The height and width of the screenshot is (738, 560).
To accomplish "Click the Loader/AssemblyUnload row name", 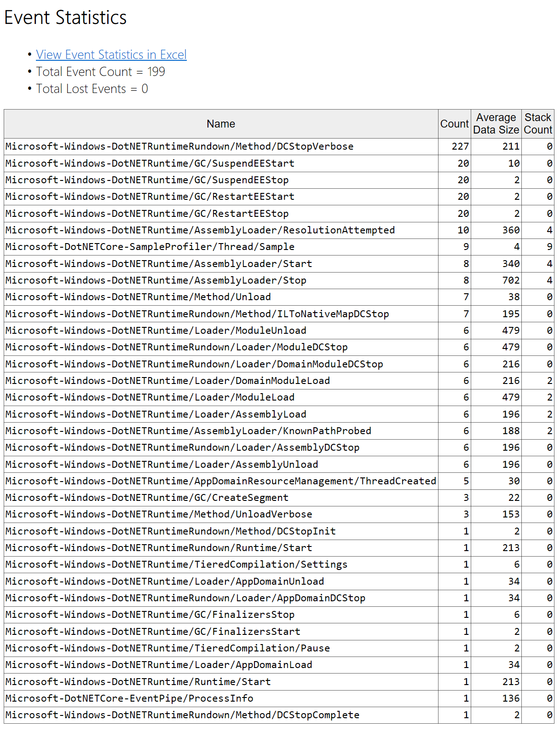I will tap(162, 465).
